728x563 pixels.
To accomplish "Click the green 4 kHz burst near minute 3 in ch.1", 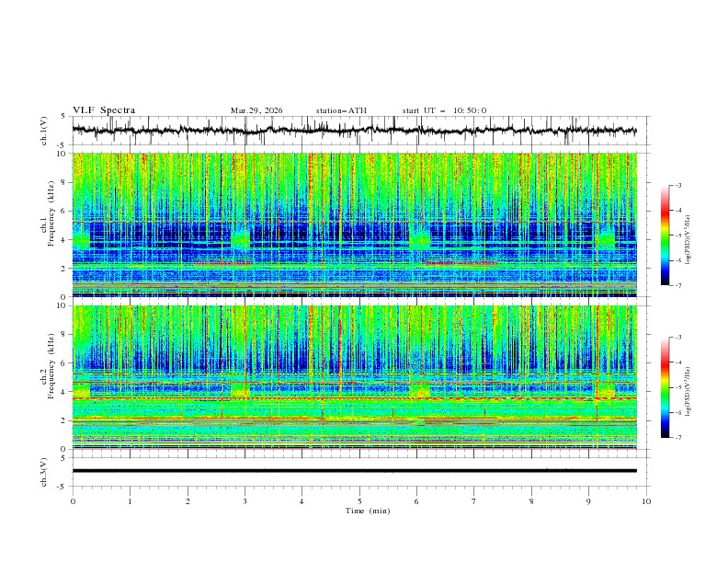I will coord(241,239).
